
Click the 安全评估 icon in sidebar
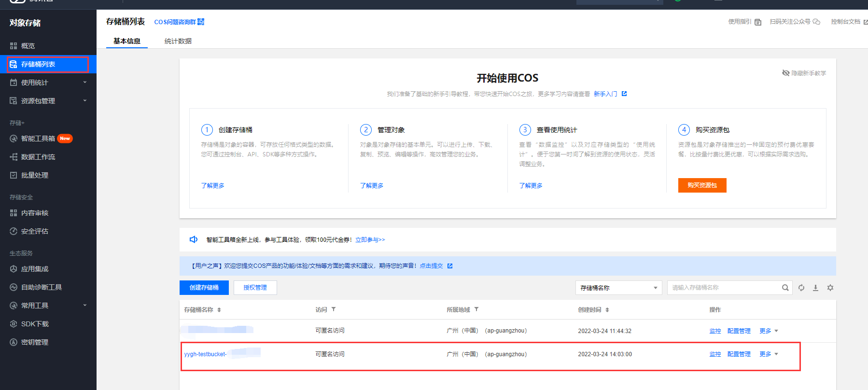(x=14, y=231)
